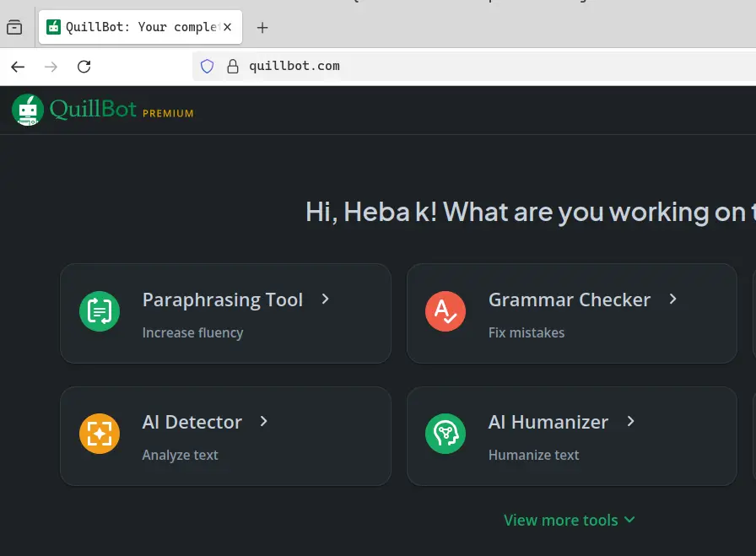Click the orange AI Detector icon
This screenshot has height=556, width=756.
(x=100, y=434)
